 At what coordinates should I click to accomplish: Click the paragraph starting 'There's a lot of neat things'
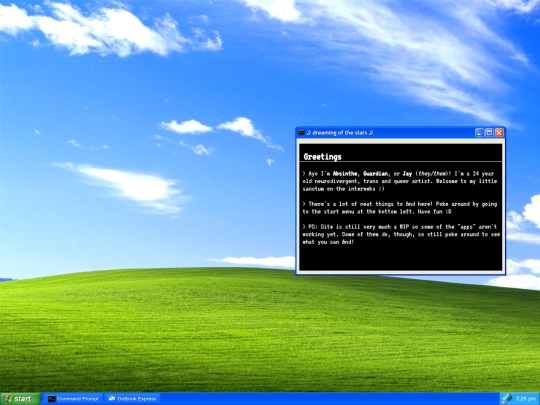coord(400,208)
